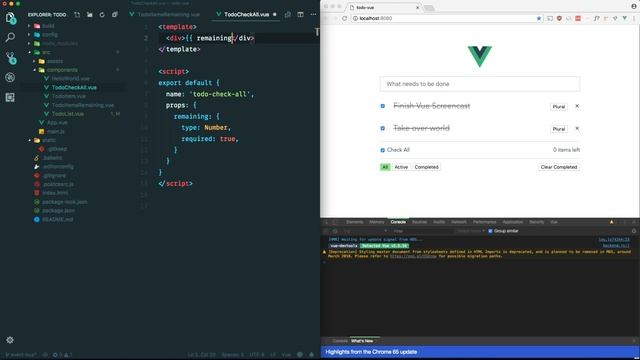The height and width of the screenshot is (360, 640).
Task: Click the Cast icon in Chrome toolbar
Action: click(550, 18)
